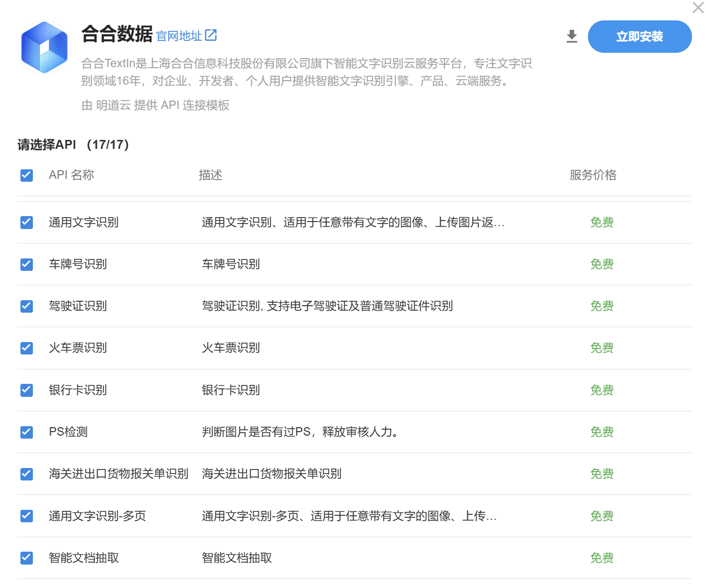Image resolution: width=706 pixels, height=588 pixels.
Task: Open the external link icon next to 官网地址
Action: [211, 35]
